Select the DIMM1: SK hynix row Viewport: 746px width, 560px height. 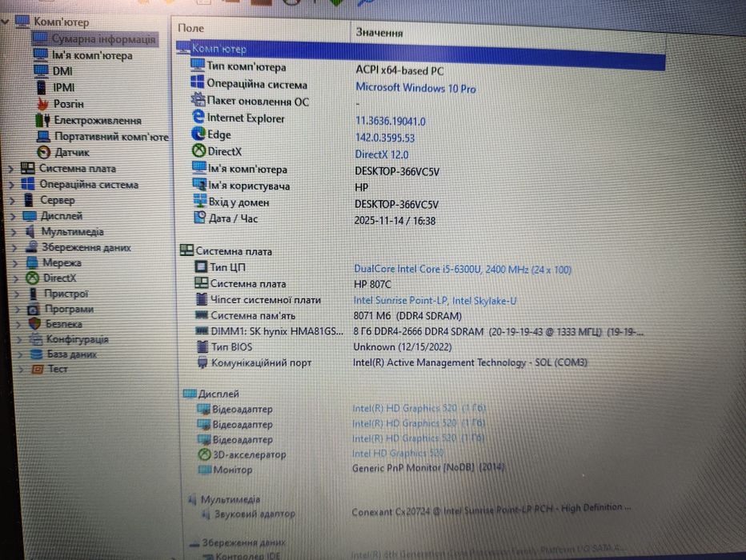[420, 331]
